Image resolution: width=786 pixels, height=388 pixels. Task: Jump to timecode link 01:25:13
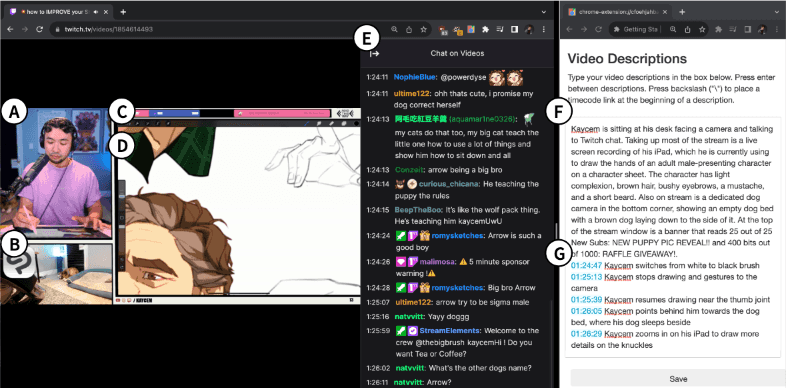tap(586, 277)
